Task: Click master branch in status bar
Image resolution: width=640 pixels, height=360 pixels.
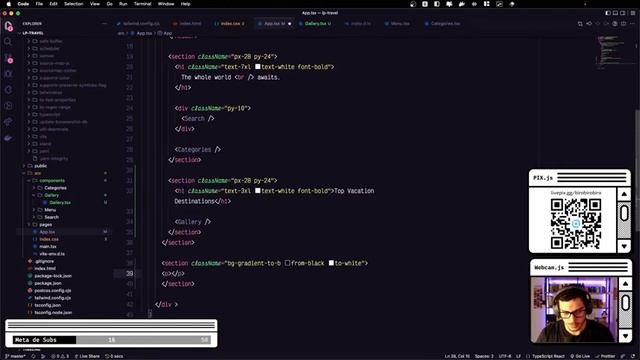Action: (x=16, y=356)
